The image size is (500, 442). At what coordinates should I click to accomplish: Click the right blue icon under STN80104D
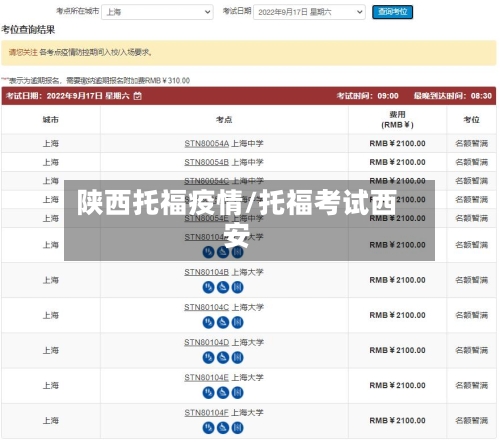click(237, 358)
